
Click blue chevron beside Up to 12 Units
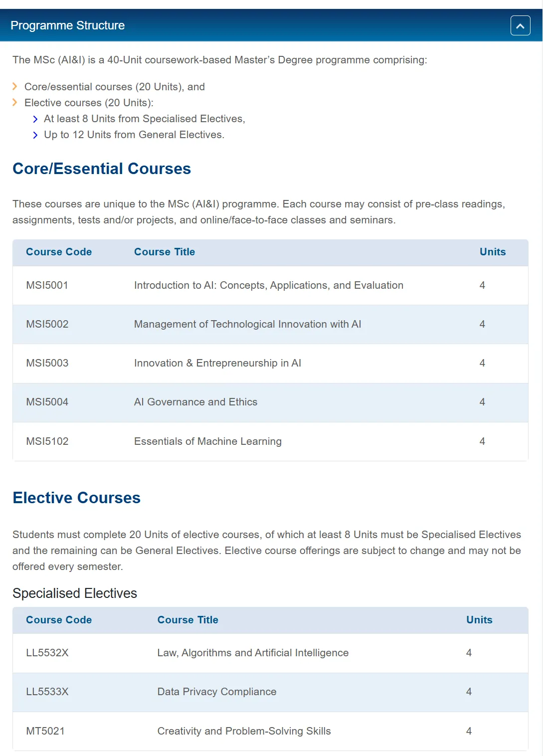(x=35, y=135)
